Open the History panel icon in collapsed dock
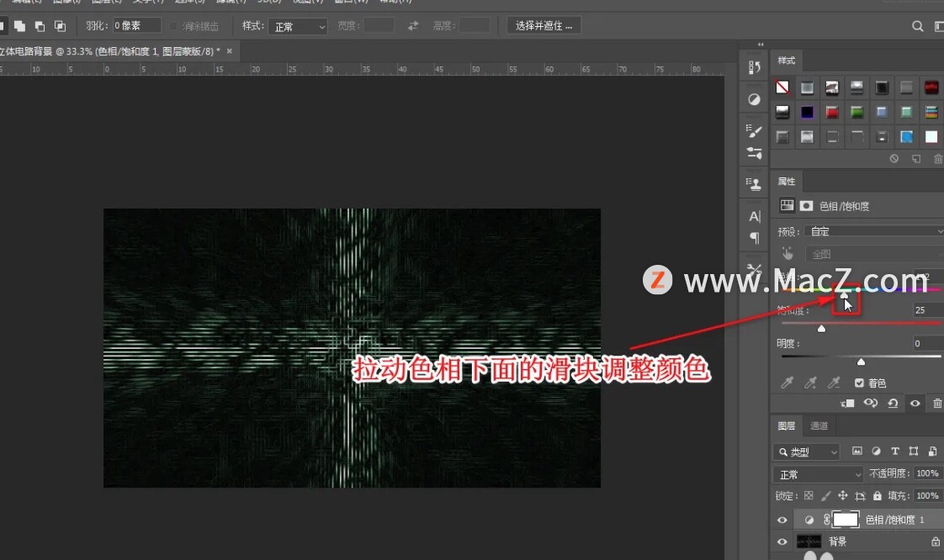 (x=755, y=67)
